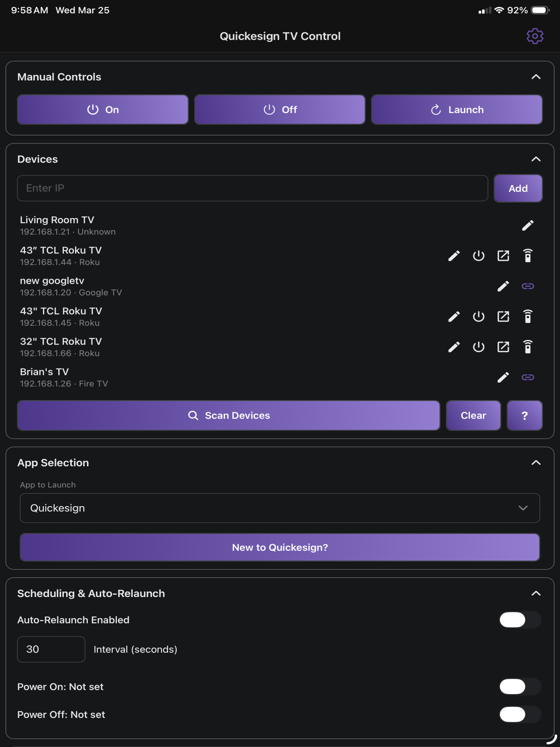The width and height of the screenshot is (560, 747).
Task: Toggle power for 192.168.1.44 Roku TV
Action: pyautogui.click(x=478, y=256)
